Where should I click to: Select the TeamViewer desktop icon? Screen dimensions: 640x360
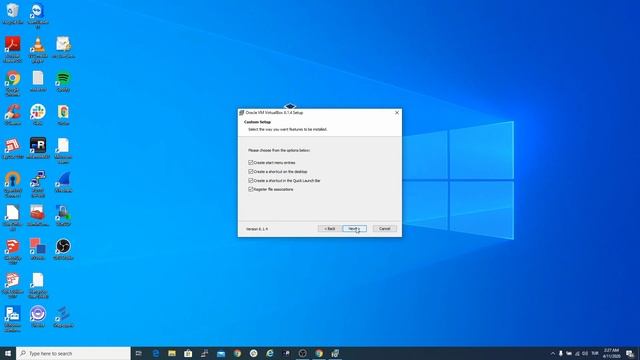[x=38, y=16]
